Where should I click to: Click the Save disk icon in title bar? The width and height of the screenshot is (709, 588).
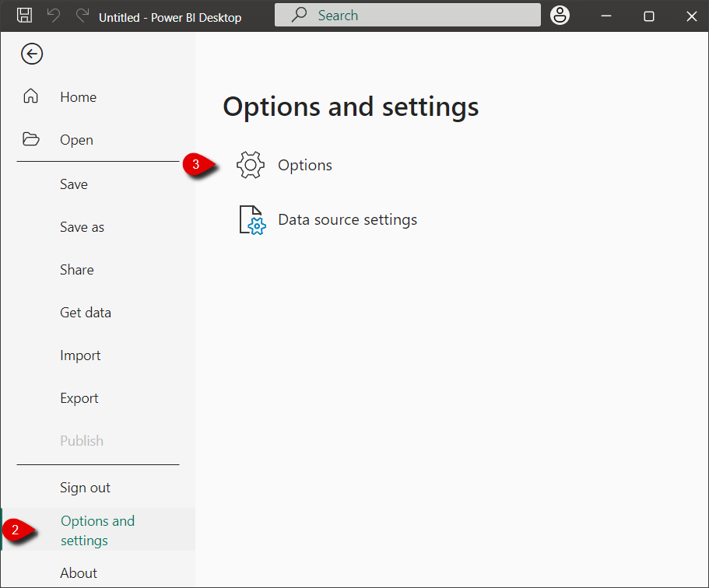pos(24,16)
